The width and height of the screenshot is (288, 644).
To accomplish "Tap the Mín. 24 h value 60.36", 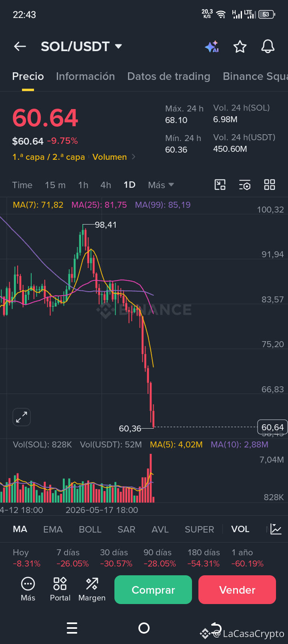I will [176, 150].
